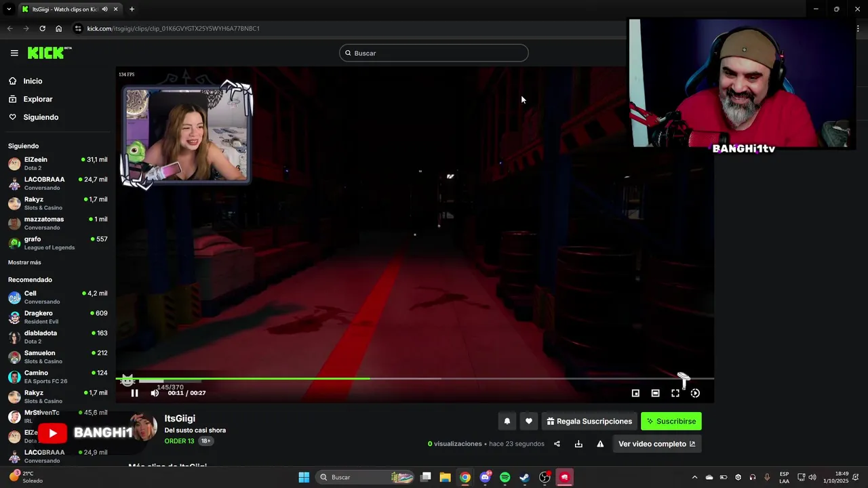Screen dimensions: 868x488
Task: Open Dragkero Resident Evil channel
Action: (57, 317)
